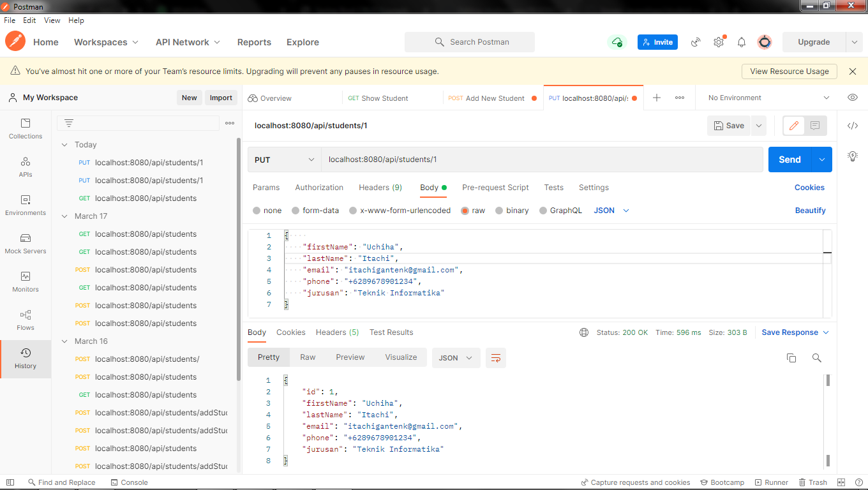
Task: Click the request URL field
Action: [542, 160]
